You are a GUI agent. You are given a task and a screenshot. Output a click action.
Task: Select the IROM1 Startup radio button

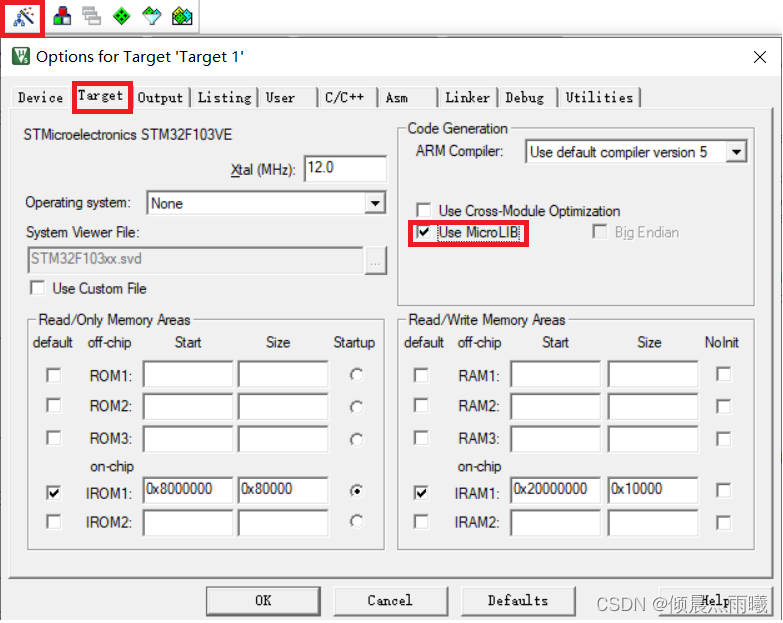(x=356, y=491)
